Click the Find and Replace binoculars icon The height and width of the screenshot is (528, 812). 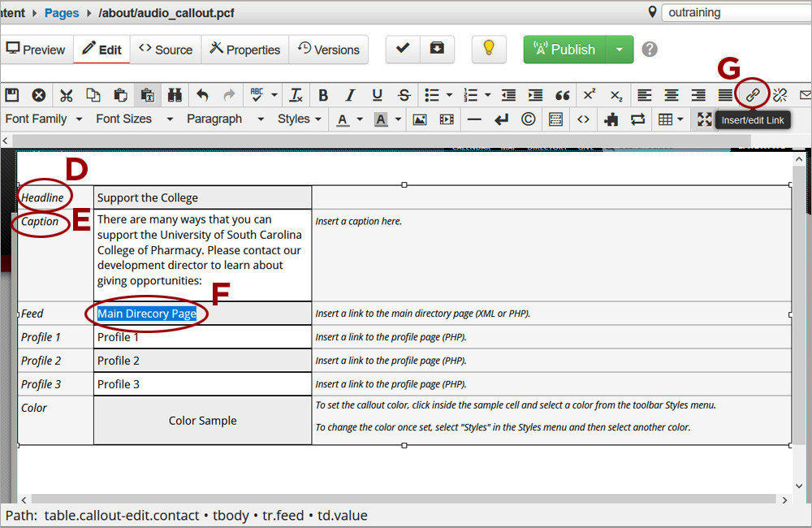tap(175, 95)
